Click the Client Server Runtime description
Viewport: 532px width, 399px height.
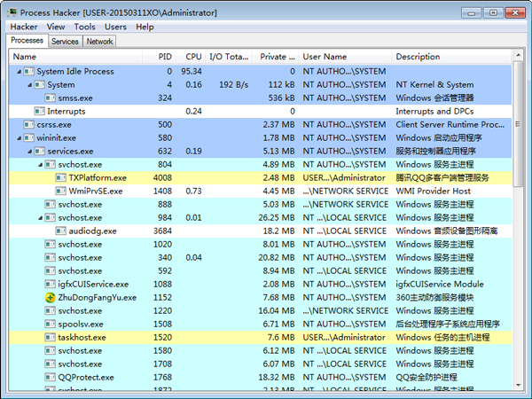point(450,124)
